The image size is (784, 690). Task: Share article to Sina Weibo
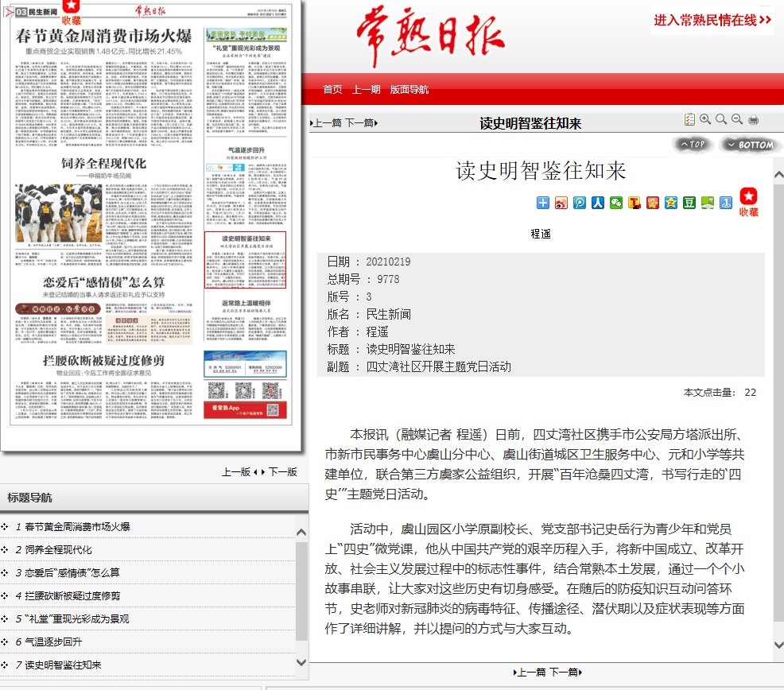pos(561,203)
